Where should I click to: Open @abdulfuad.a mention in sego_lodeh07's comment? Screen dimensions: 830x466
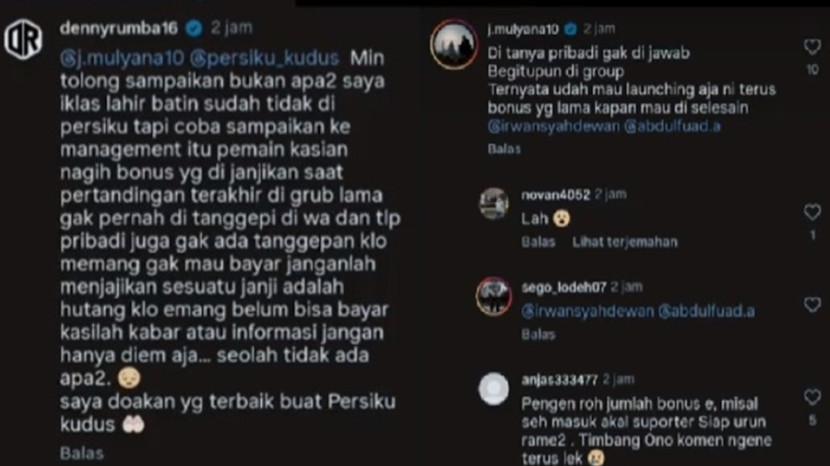[707, 311]
